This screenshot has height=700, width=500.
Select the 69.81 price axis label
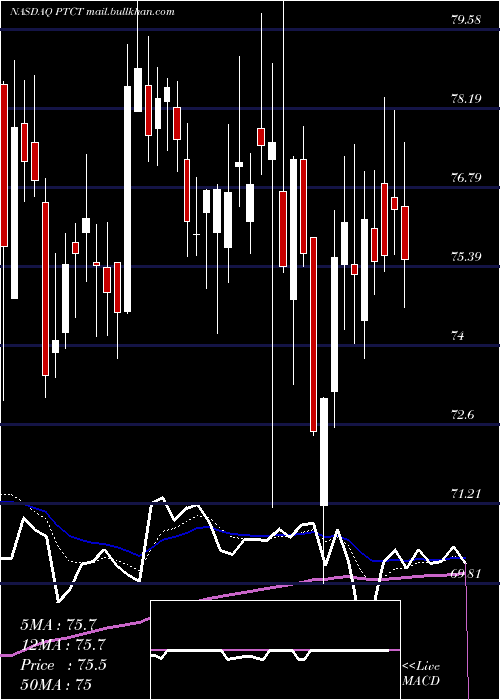point(466,573)
